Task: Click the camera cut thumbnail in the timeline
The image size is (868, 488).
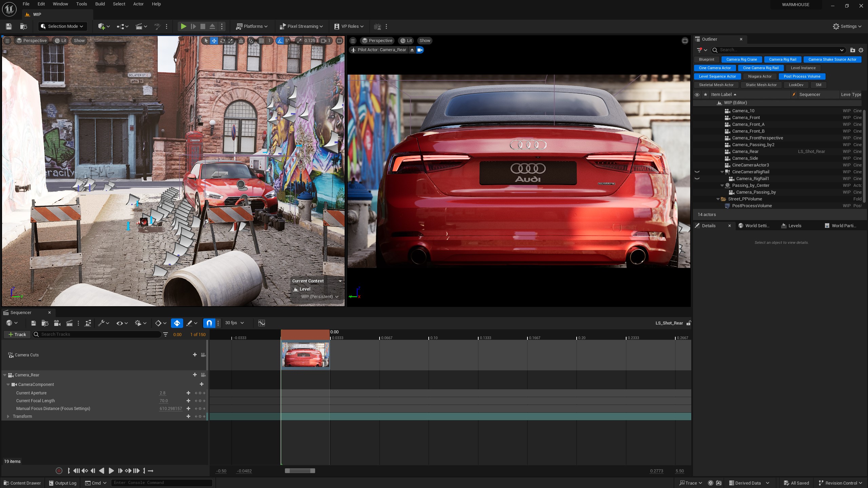Action: click(305, 355)
